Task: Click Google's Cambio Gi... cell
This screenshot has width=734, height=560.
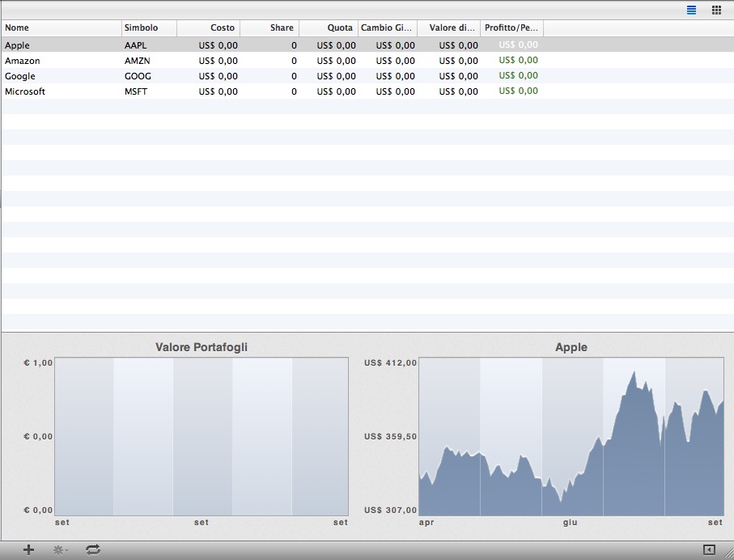Action: pos(395,76)
